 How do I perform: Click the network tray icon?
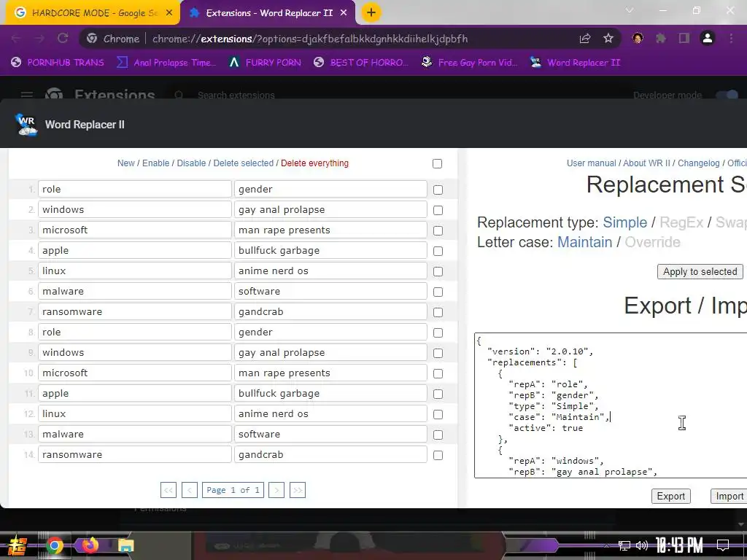click(x=624, y=545)
